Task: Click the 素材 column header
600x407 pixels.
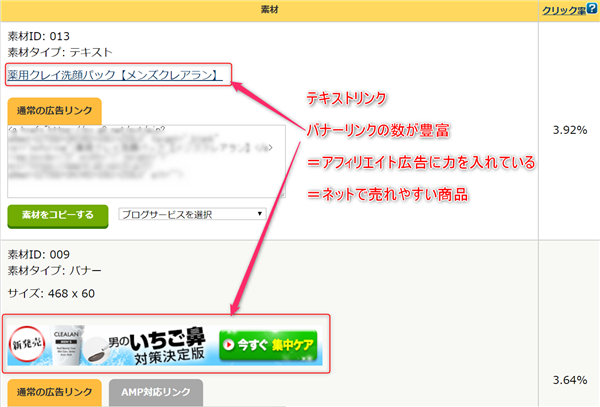Action: coord(269,10)
